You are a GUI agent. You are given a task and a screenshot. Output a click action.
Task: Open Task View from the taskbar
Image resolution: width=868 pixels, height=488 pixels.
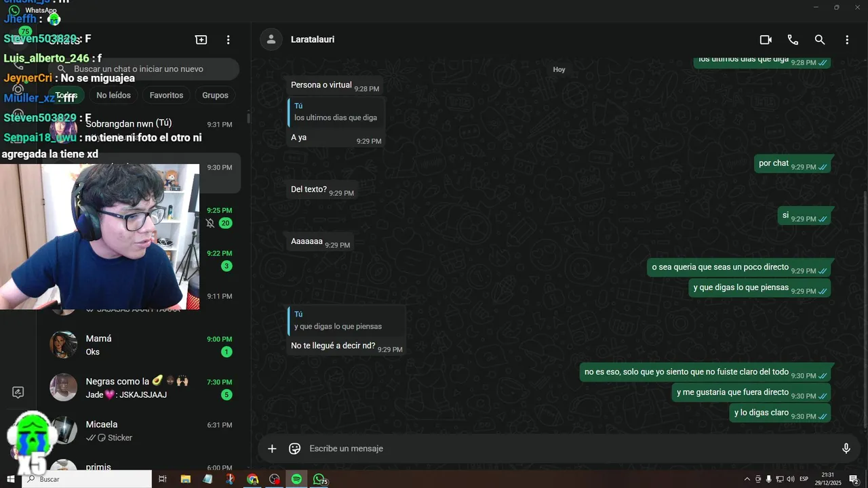163,479
